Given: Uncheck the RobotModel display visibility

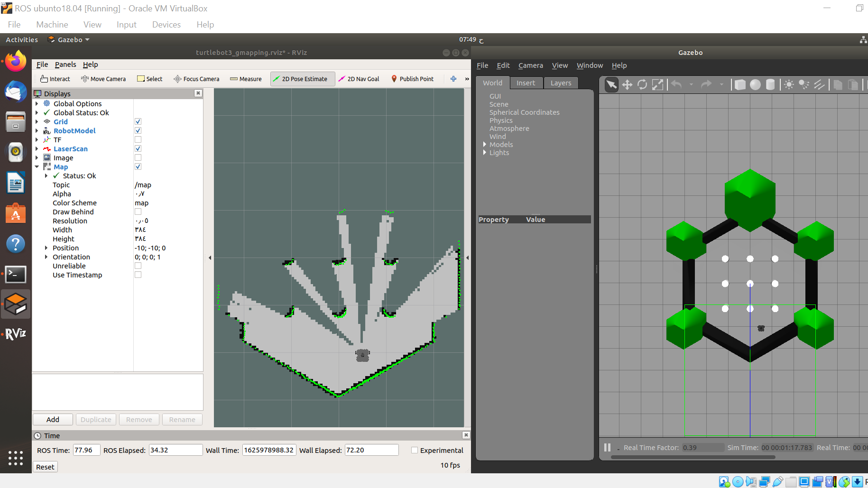Looking at the screenshot, I should tap(138, 130).
